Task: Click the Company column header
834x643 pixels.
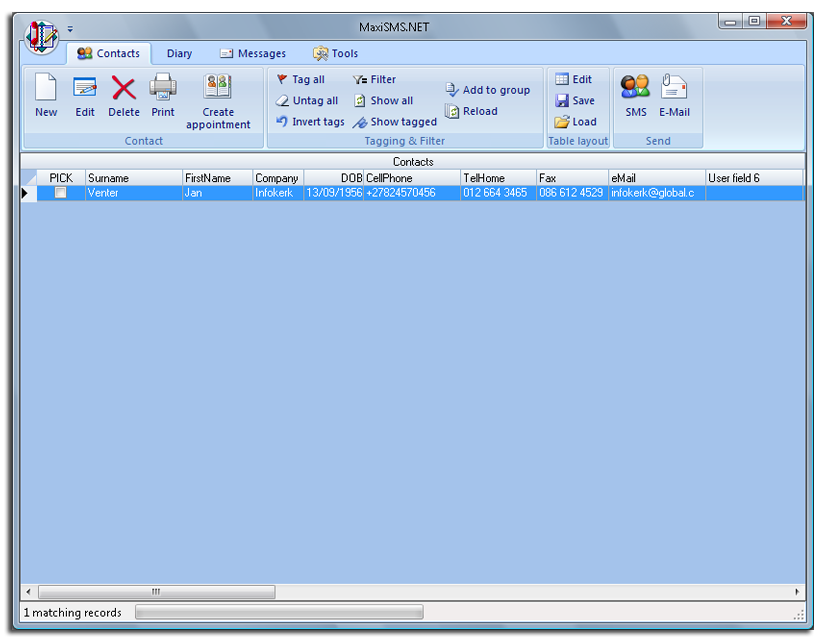Action: (x=278, y=178)
